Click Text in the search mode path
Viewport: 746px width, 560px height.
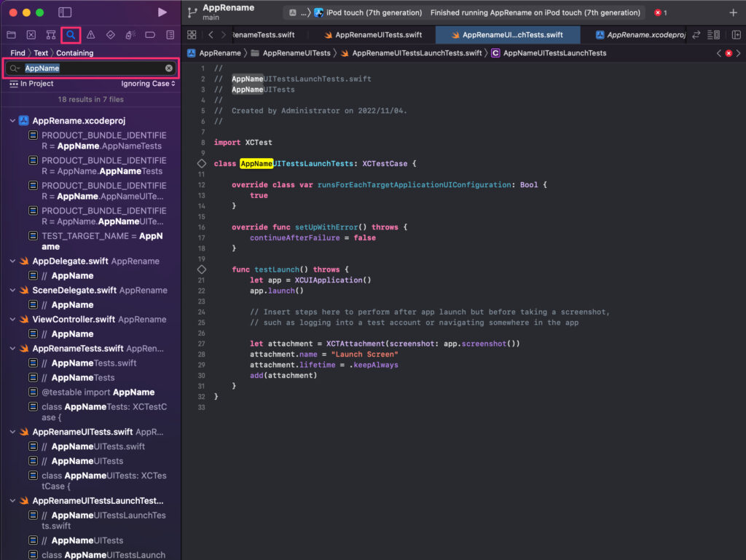41,53
